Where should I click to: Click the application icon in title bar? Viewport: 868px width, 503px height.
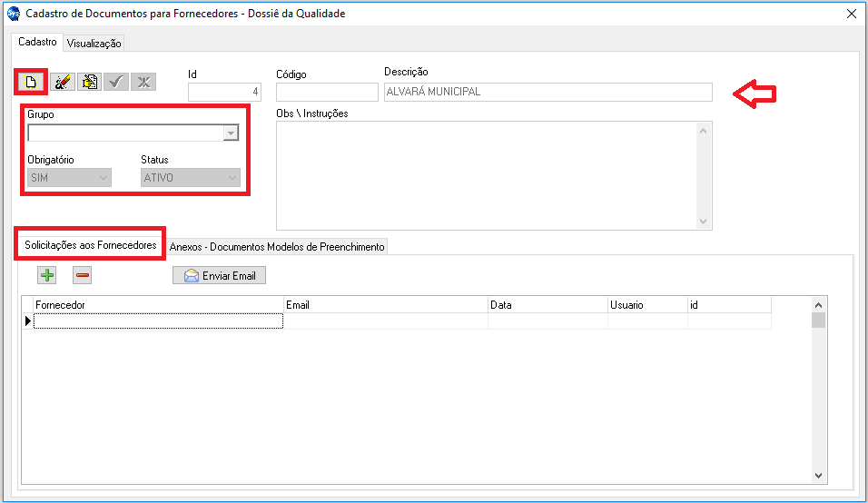coord(14,14)
